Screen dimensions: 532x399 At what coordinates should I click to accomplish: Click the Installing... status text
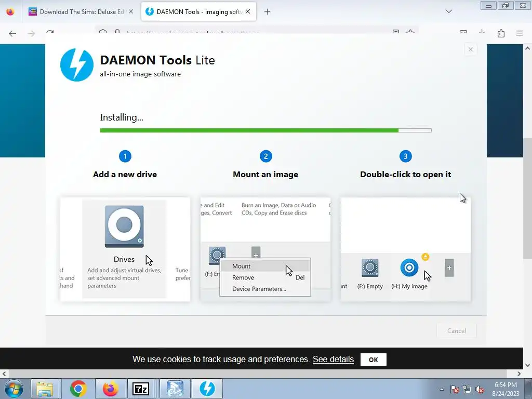coord(122,117)
